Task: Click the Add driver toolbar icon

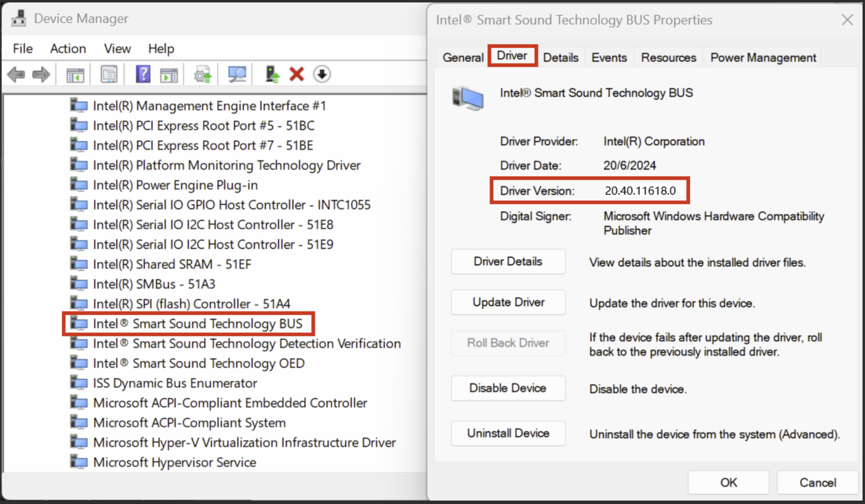Action: tap(272, 74)
